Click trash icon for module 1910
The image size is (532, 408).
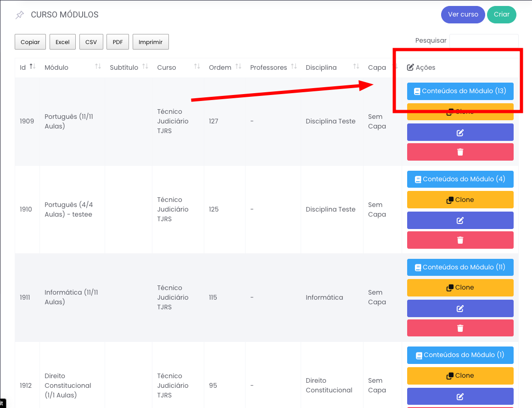[460, 240]
